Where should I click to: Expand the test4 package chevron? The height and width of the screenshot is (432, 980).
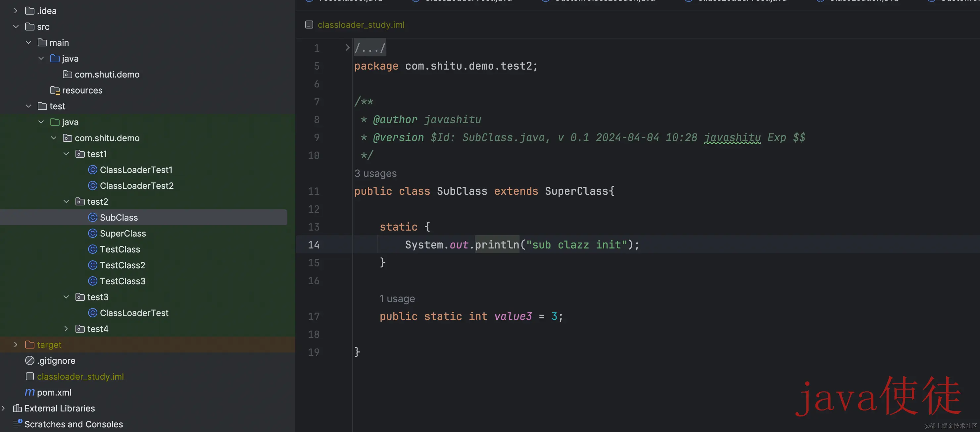click(66, 329)
